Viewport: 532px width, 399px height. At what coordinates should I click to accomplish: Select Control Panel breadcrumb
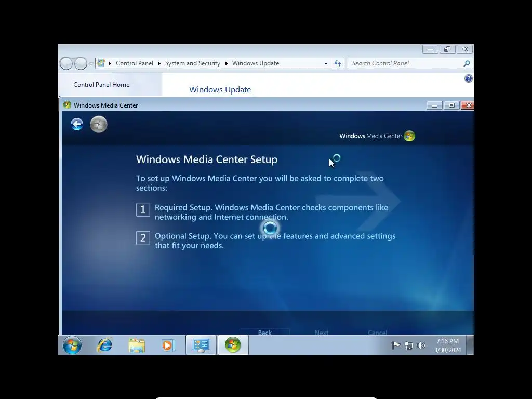(135, 63)
